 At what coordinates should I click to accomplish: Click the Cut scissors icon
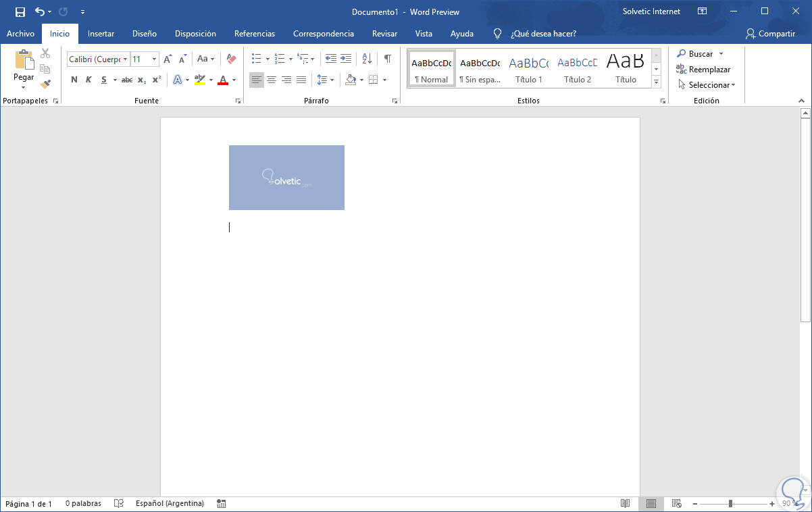(45, 53)
